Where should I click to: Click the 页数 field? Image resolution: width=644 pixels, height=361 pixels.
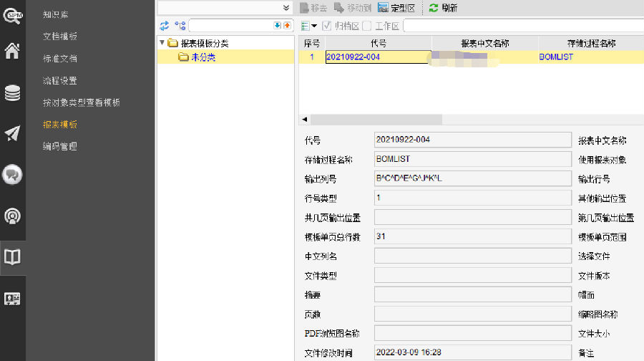[473, 313]
